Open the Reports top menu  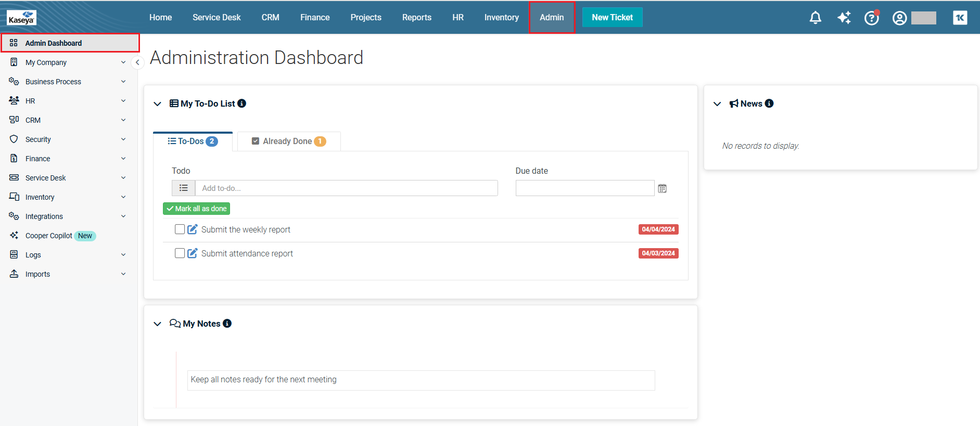(x=417, y=18)
